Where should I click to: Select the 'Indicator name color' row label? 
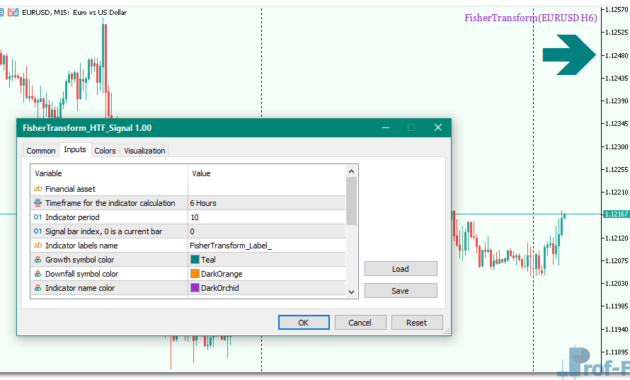(80, 288)
